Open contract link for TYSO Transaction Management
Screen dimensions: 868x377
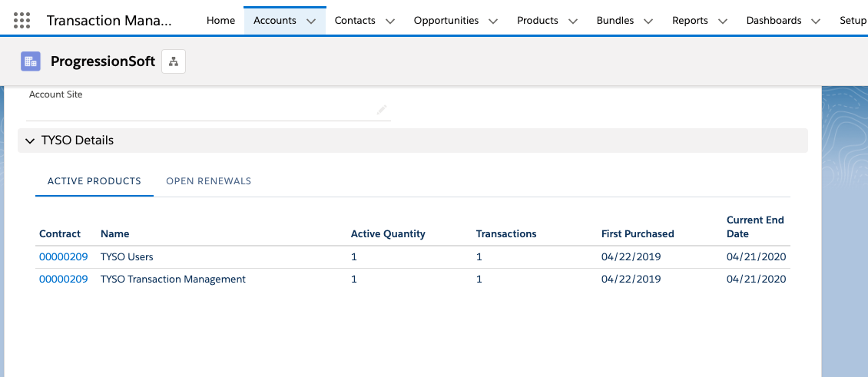click(63, 279)
